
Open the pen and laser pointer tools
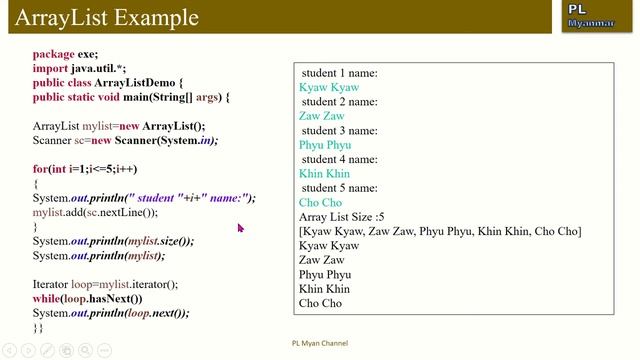pyautogui.click(x=47, y=350)
